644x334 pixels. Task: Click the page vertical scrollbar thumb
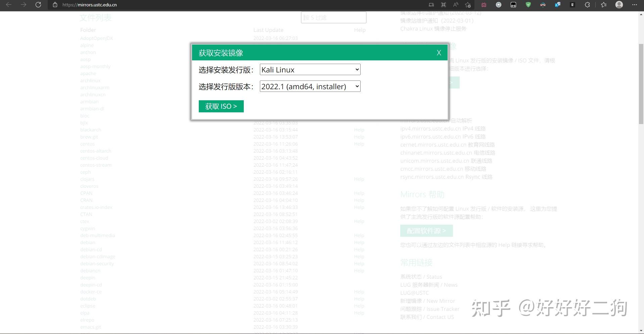(x=641, y=84)
